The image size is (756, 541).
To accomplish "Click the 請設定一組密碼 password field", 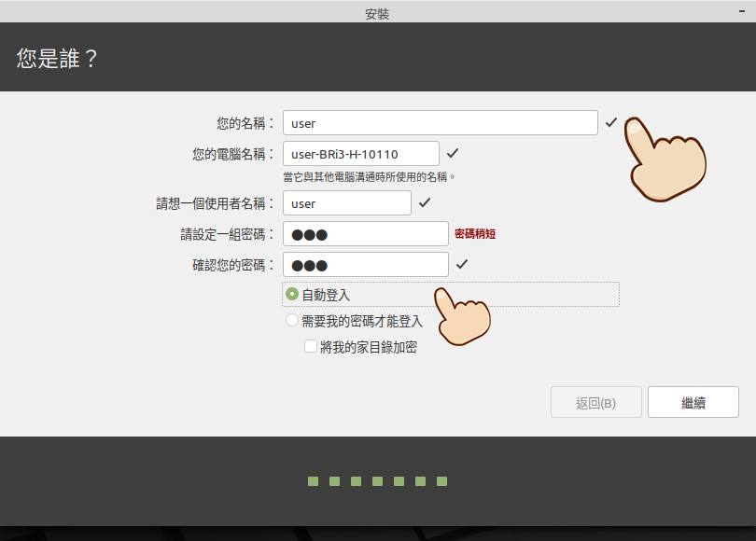I will tap(366, 234).
